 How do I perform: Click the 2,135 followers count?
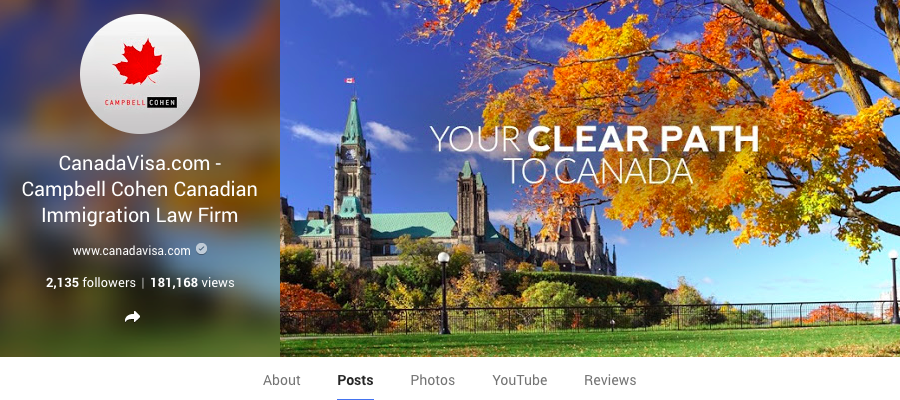pos(91,282)
